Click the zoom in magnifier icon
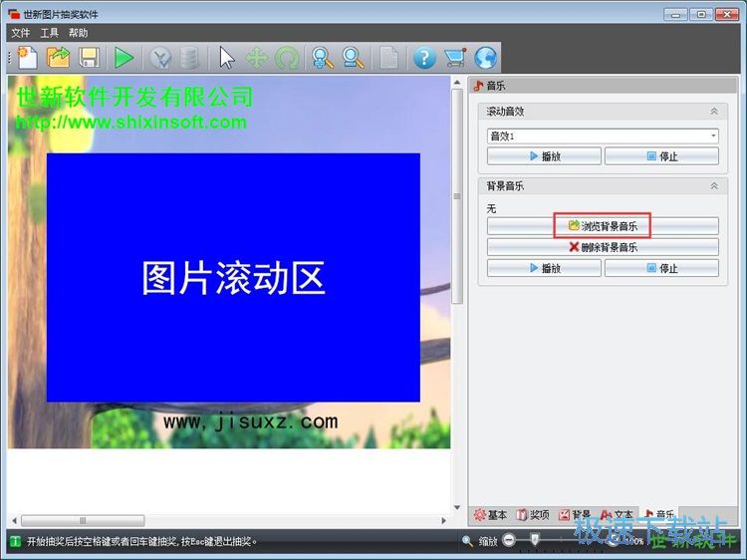Viewport: 747px width, 560px height. [323, 58]
